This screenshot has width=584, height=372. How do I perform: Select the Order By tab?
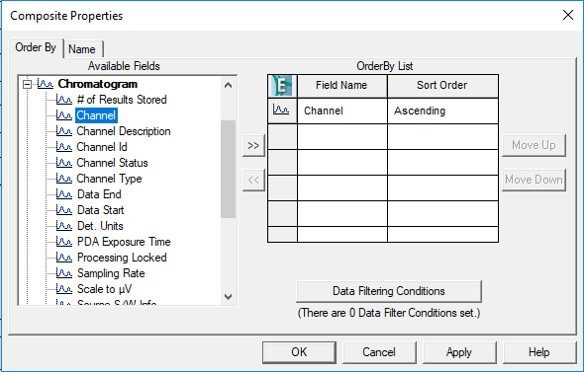point(36,47)
